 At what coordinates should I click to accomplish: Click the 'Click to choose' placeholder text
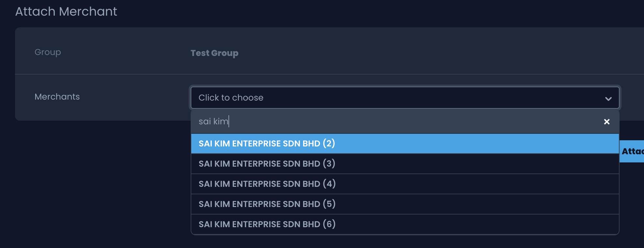coord(231,98)
